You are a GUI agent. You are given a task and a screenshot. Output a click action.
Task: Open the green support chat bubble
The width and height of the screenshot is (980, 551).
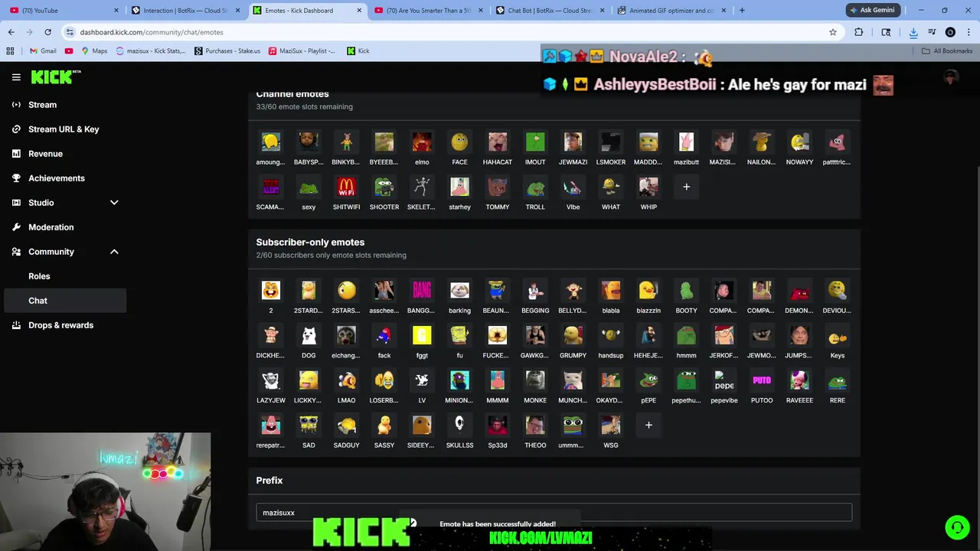pos(956,527)
